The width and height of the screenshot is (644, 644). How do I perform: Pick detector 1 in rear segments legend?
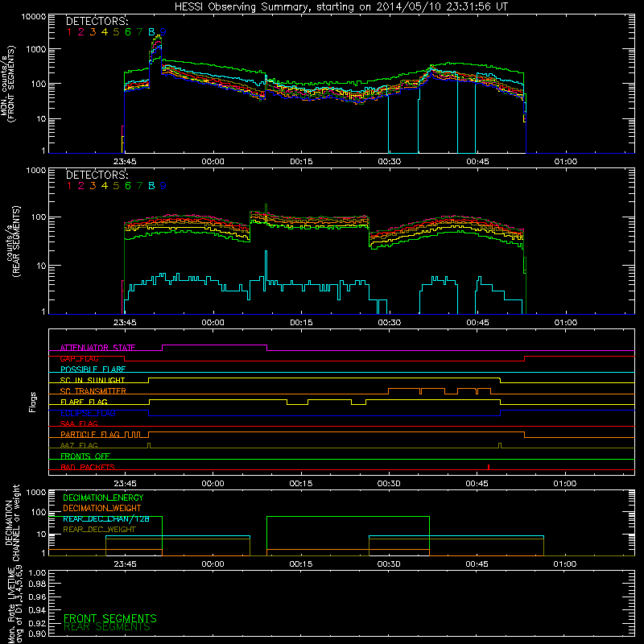click(x=69, y=186)
